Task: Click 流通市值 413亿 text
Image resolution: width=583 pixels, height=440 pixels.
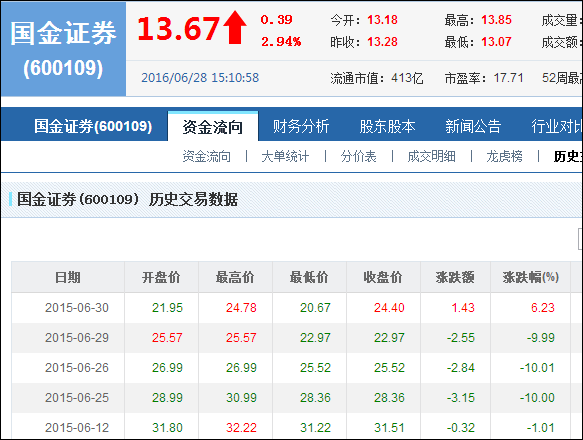Action: point(377,78)
